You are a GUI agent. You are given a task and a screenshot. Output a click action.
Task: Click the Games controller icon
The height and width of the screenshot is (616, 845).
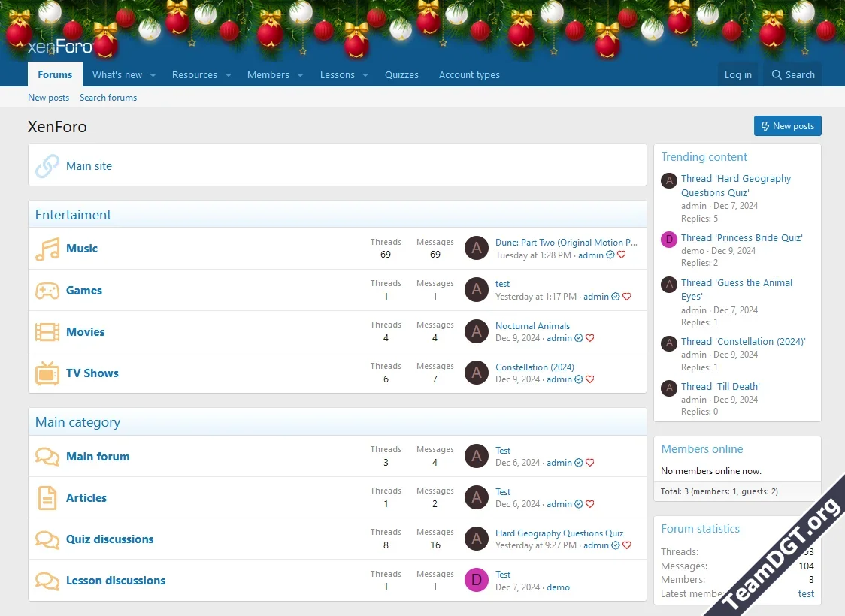(47, 290)
